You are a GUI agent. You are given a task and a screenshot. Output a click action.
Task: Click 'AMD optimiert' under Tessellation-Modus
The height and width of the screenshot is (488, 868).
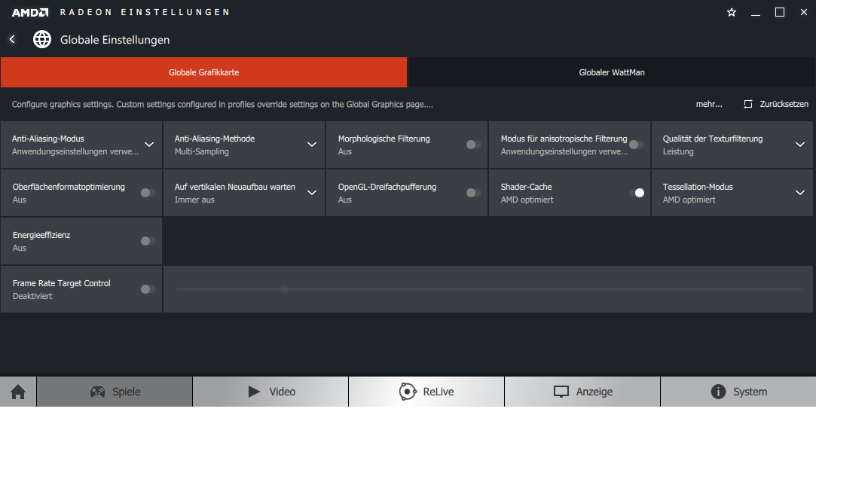click(689, 200)
